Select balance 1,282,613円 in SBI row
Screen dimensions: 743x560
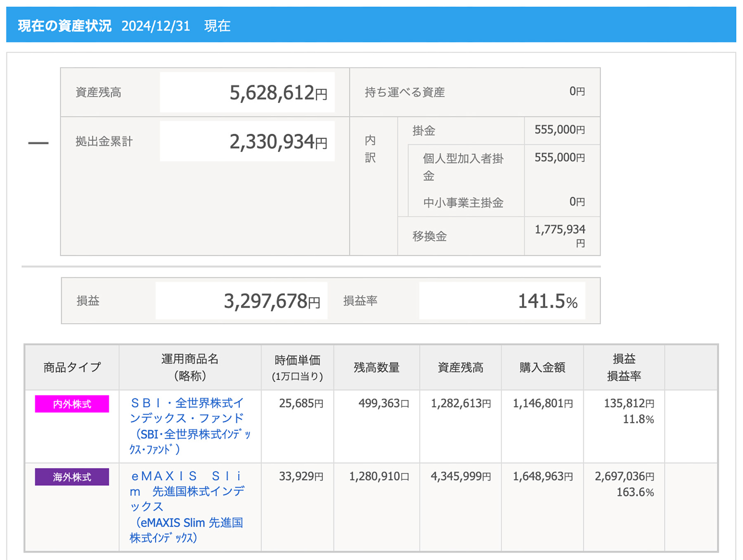pos(461,403)
